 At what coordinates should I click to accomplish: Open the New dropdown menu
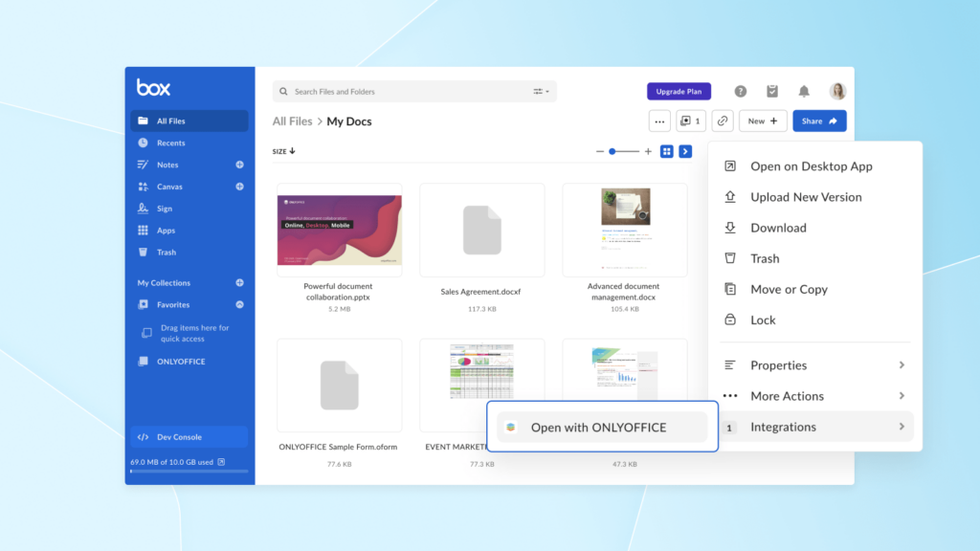[763, 121]
